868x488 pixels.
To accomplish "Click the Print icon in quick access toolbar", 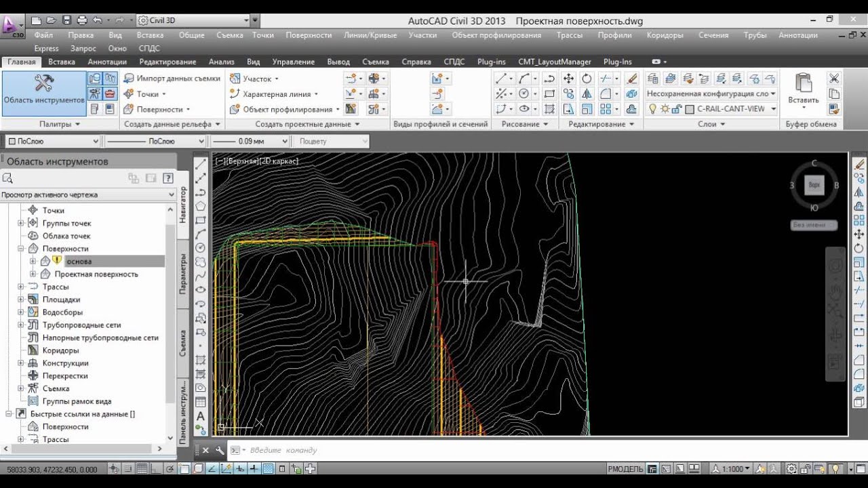I will pos(82,20).
